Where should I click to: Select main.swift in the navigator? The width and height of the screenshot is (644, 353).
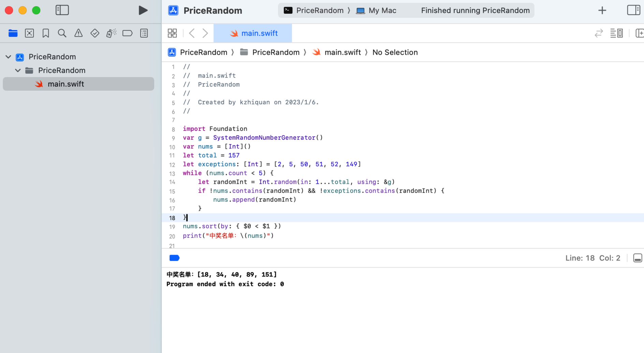pos(78,84)
